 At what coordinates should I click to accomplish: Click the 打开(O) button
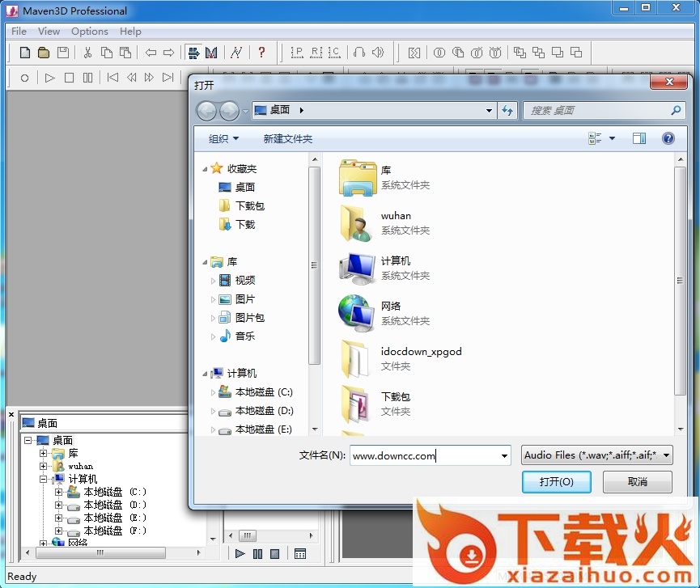point(557,481)
